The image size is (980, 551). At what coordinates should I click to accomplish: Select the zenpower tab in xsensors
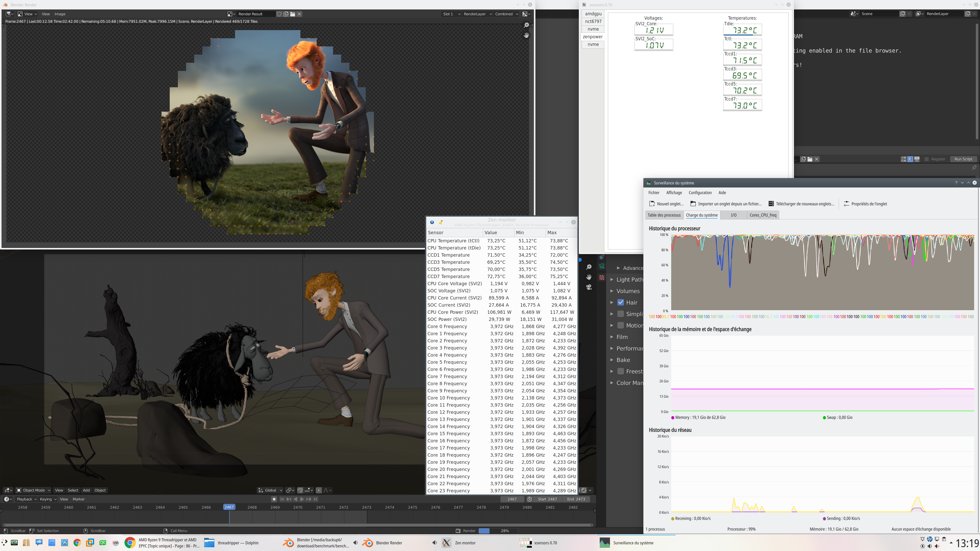(592, 37)
